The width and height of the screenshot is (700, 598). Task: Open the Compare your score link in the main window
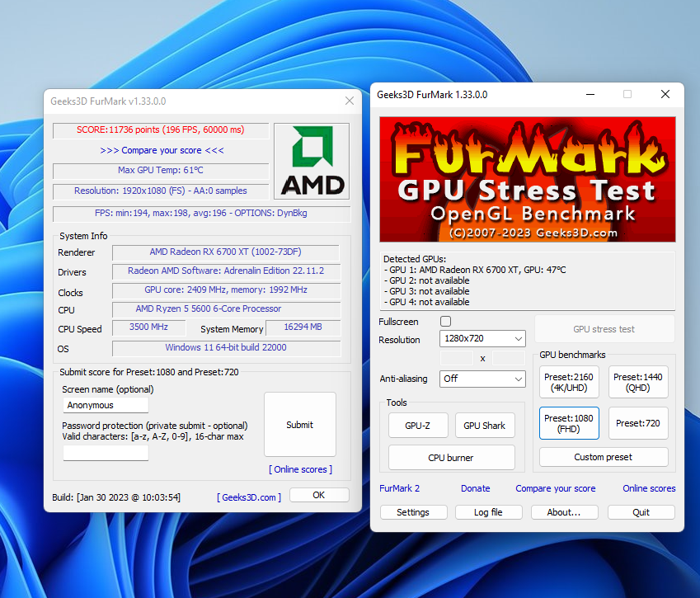pos(556,488)
